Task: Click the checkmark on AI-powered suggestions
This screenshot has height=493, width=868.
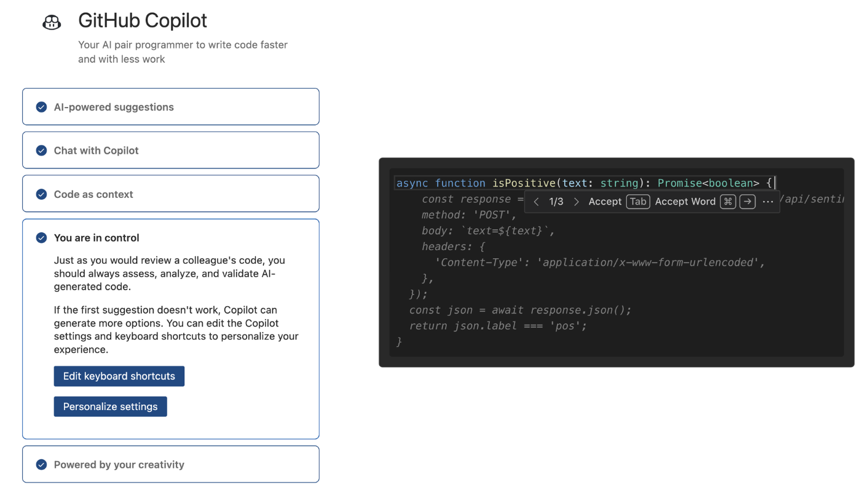Action: click(41, 106)
